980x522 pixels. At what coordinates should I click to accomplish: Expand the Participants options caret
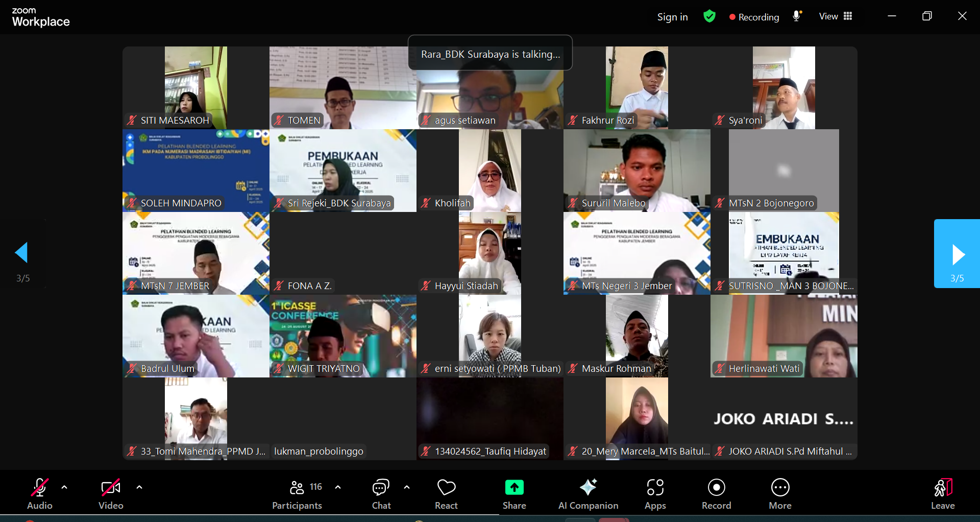pyautogui.click(x=338, y=487)
